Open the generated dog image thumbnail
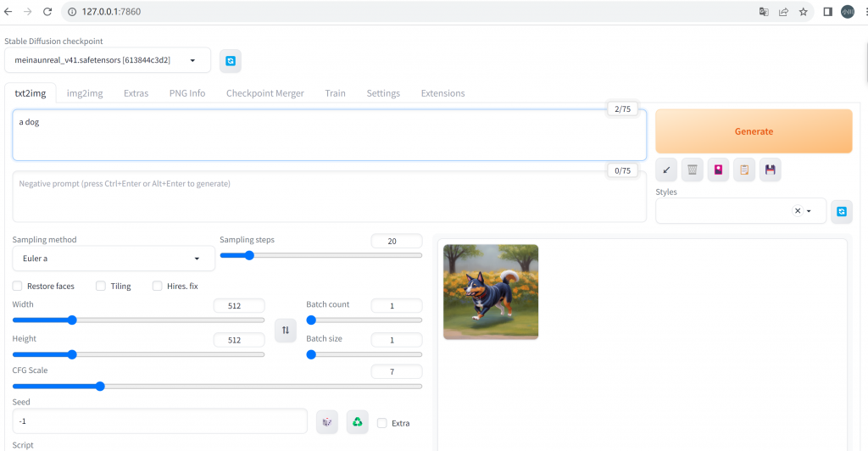The height and width of the screenshot is (451, 868). pos(491,292)
